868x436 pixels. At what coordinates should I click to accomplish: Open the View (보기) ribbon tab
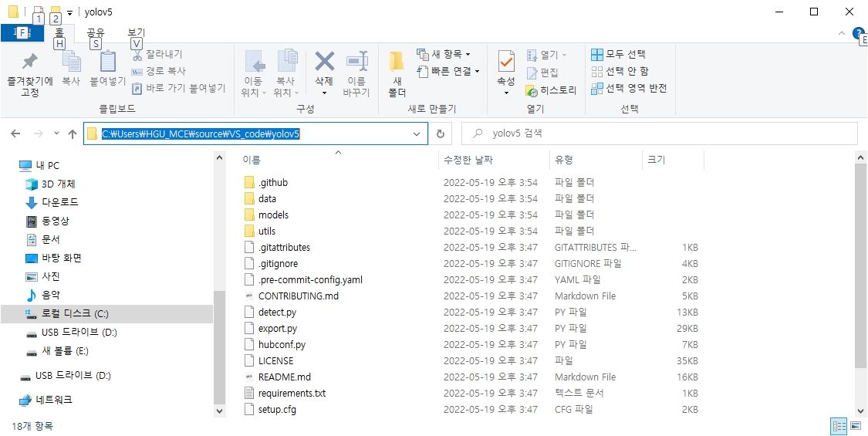(136, 32)
